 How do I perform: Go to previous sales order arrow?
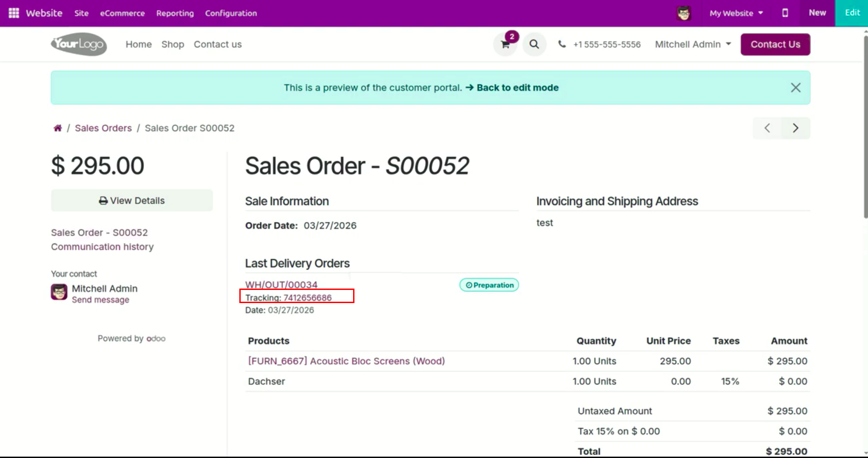[x=767, y=128]
